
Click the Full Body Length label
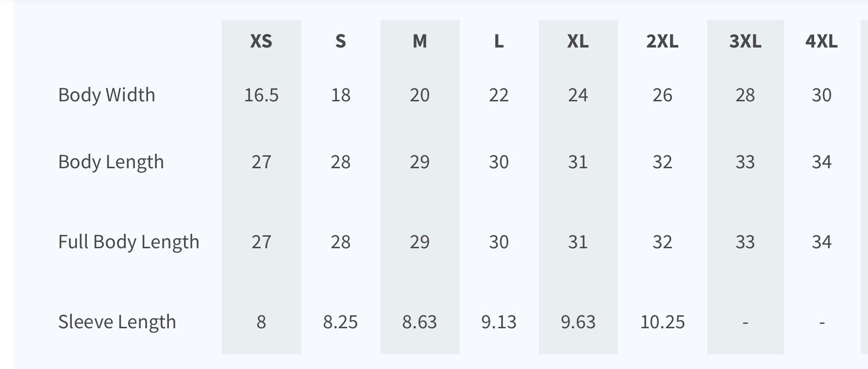click(x=129, y=242)
